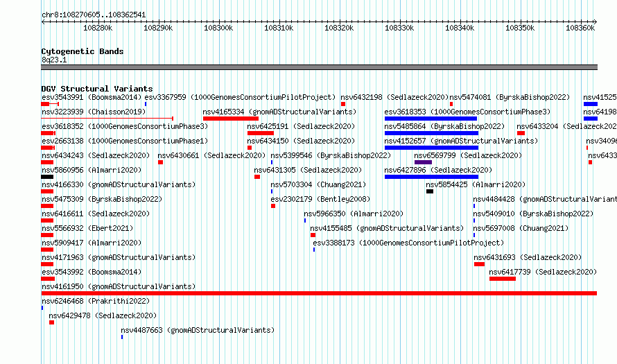617x364 pixels.
Task: Open the esv3388173 1000GenomesConsortiumPilotProject label
Action: 408,243
